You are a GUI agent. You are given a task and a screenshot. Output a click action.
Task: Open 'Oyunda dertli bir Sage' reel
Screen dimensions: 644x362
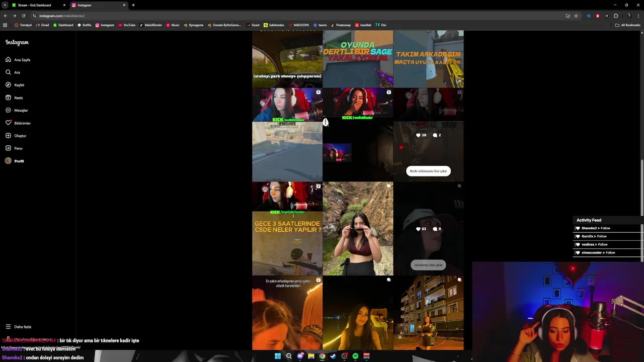[358, 59]
